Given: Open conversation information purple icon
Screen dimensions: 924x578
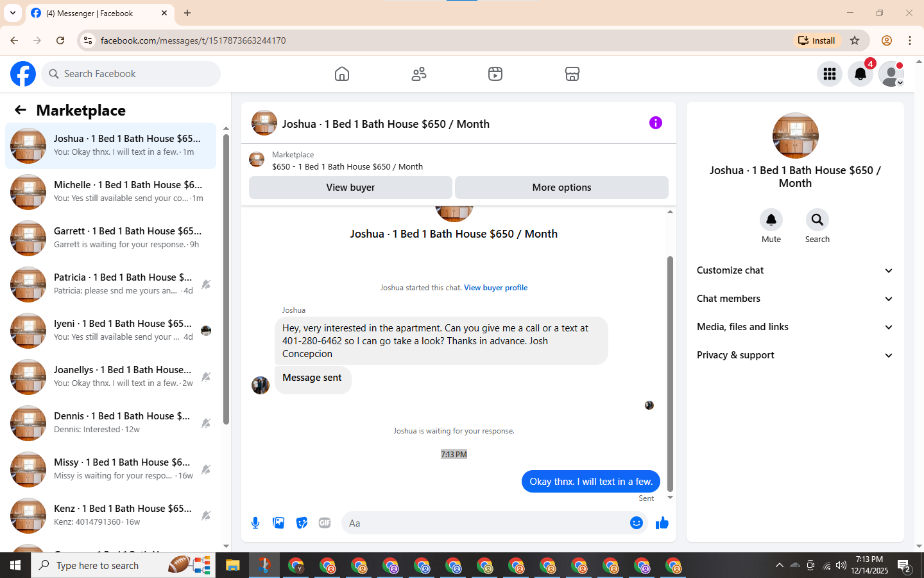Looking at the screenshot, I should pos(655,123).
